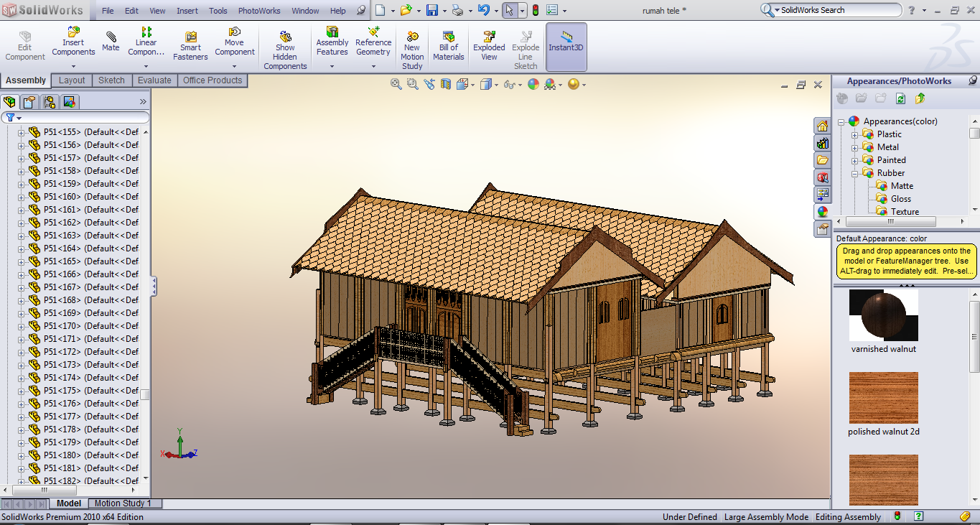Viewport: 980px width, 525px height.
Task: Open Smart Fasteners tool
Action: 190,46
